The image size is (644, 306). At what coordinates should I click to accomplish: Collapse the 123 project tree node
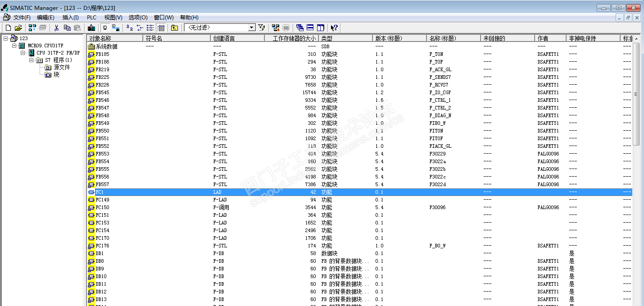click(x=5, y=38)
